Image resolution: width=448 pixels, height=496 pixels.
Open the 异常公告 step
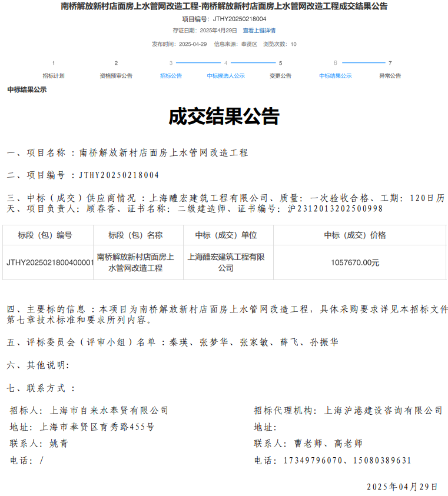[x=390, y=76]
